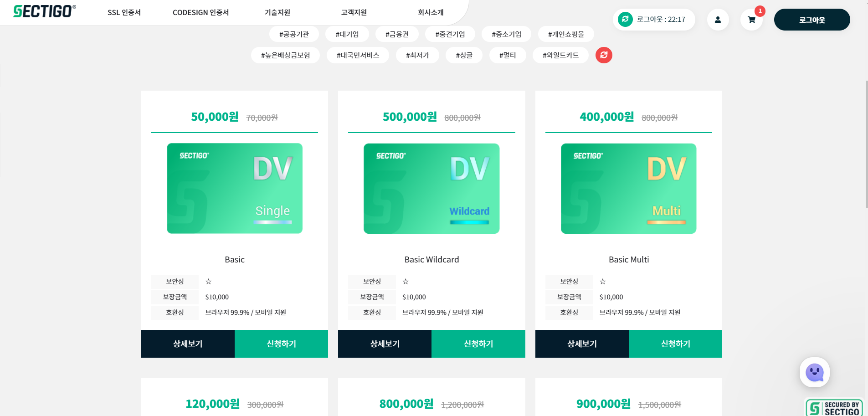Viewport: 868px width, 416px height.
Task: Apply (신청하기) for Basic Multi
Action: pos(675,344)
